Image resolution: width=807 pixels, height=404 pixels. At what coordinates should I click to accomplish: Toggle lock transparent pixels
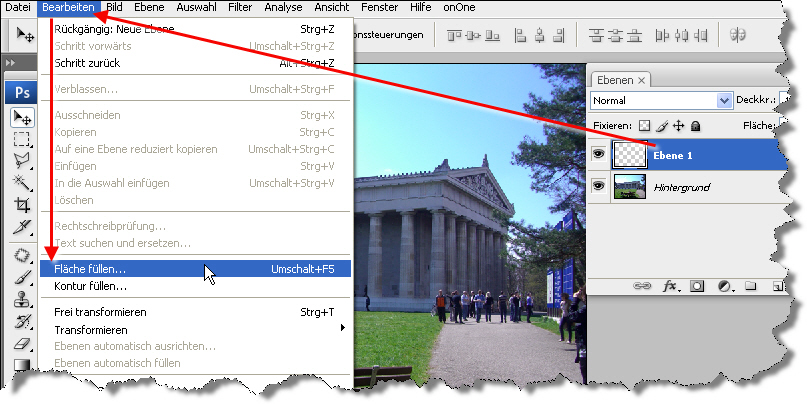[x=645, y=126]
